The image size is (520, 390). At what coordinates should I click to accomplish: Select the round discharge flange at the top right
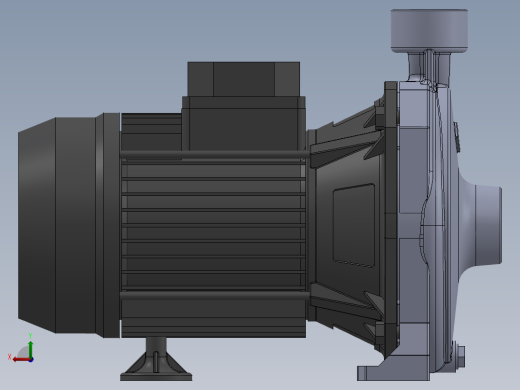[x=429, y=31]
